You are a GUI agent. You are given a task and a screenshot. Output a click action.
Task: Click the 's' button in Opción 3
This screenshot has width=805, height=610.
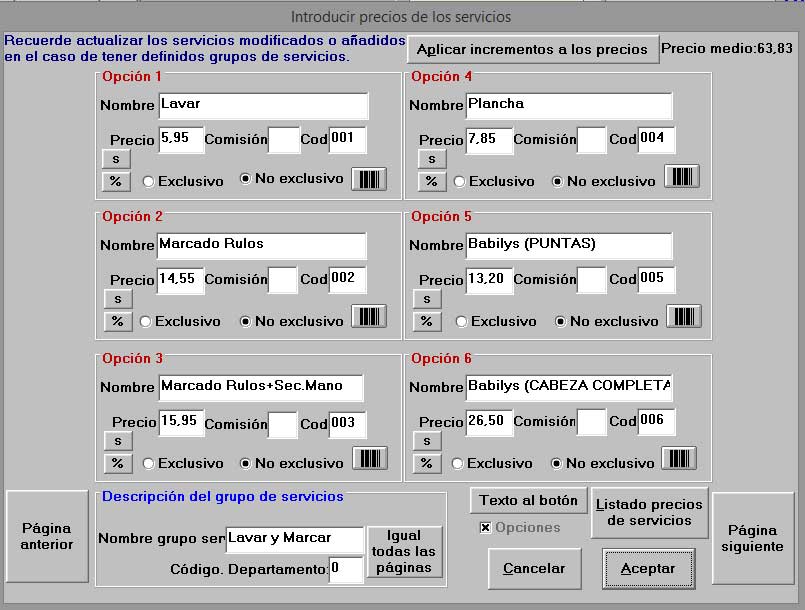pyautogui.click(x=118, y=441)
